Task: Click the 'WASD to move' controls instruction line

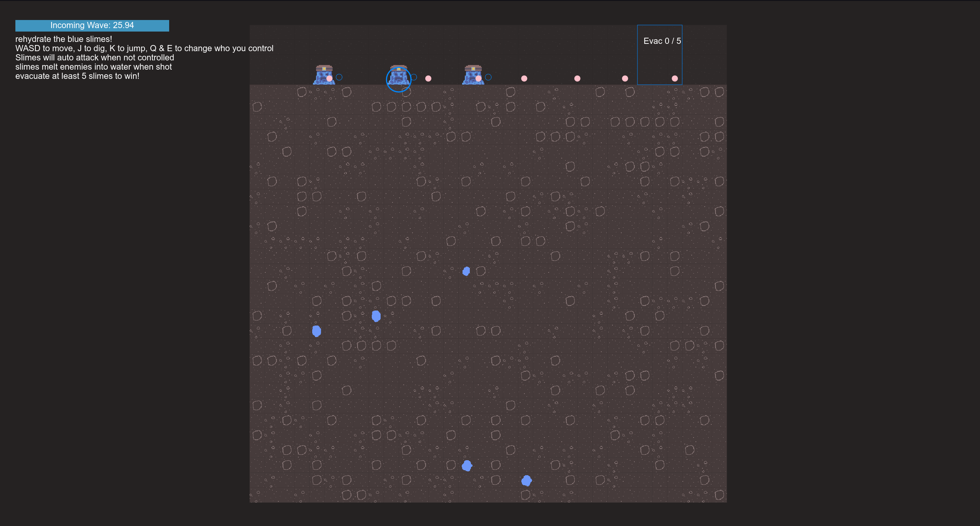Action: tap(144, 48)
